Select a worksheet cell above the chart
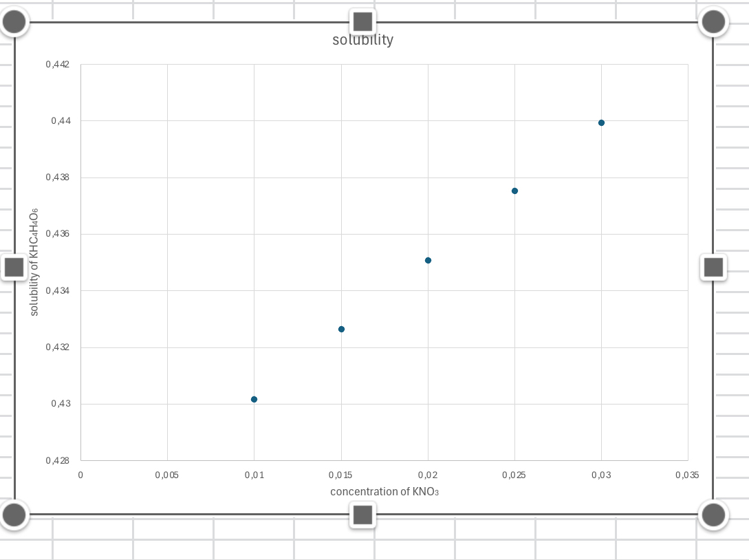Image resolution: width=749 pixels, height=560 pixels. click(481, 7)
